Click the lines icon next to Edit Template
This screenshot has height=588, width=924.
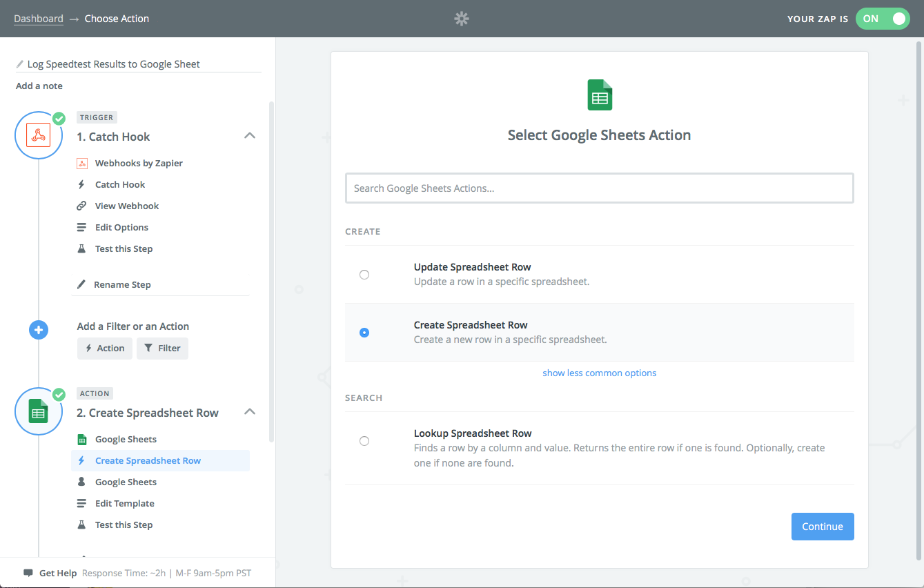point(81,504)
